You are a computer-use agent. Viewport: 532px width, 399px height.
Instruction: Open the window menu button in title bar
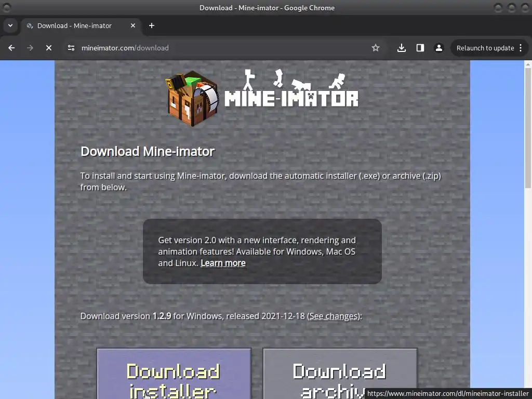click(6, 7)
